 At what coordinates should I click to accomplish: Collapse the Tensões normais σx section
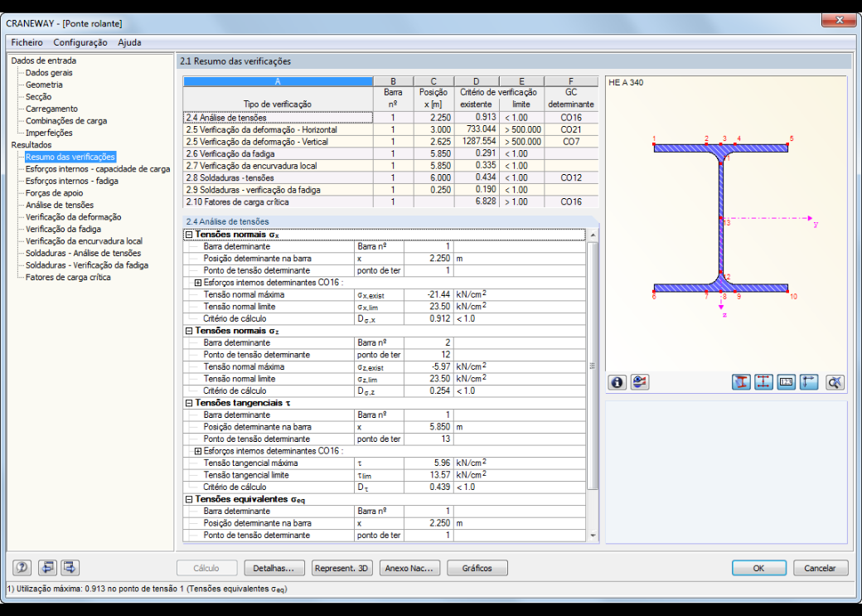(189, 235)
